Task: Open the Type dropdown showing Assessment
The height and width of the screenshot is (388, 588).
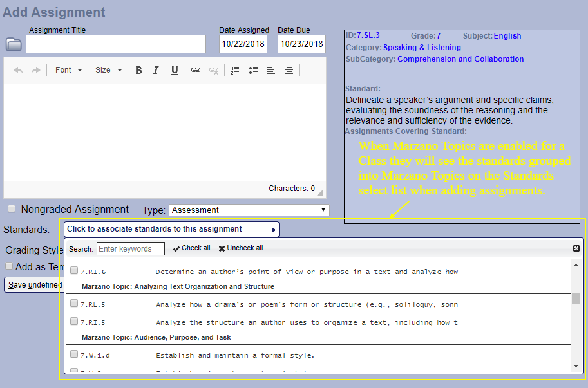Action: point(249,210)
